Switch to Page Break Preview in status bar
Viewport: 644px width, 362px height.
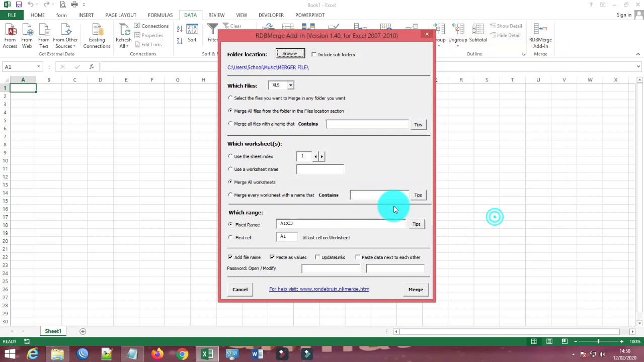click(564, 341)
